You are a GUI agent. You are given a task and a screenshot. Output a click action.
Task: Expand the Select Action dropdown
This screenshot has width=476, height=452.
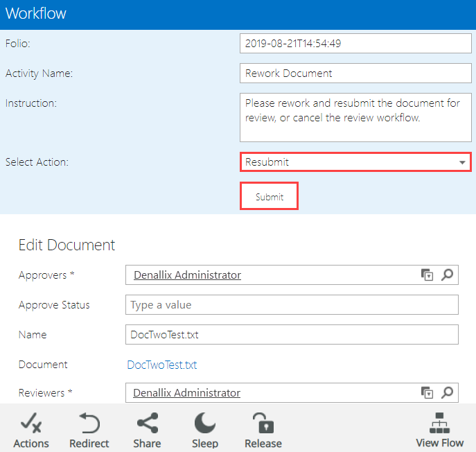pyautogui.click(x=462, y=162)
